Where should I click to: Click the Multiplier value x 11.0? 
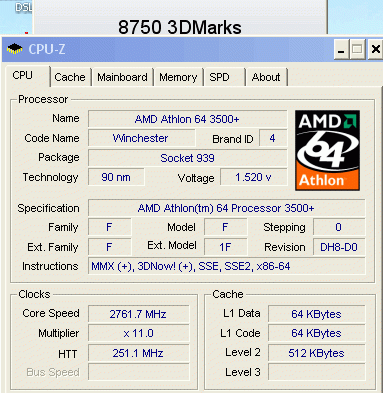(138, 333)
